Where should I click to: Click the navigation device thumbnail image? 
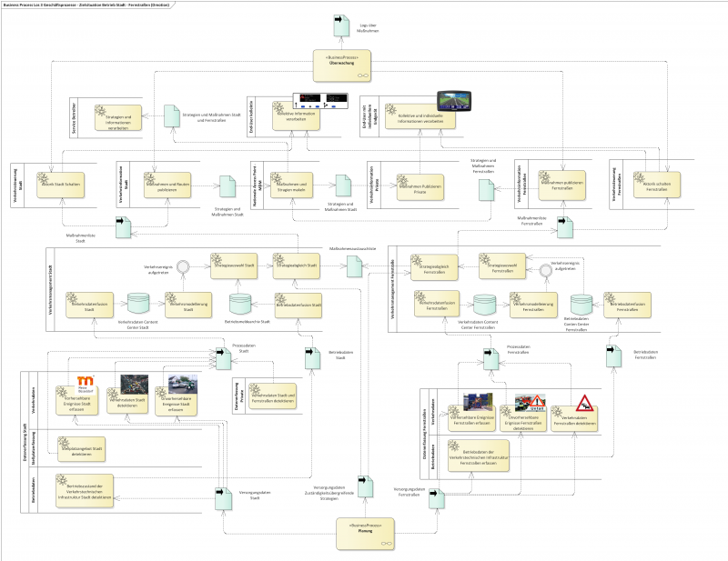tap(450, 102)
